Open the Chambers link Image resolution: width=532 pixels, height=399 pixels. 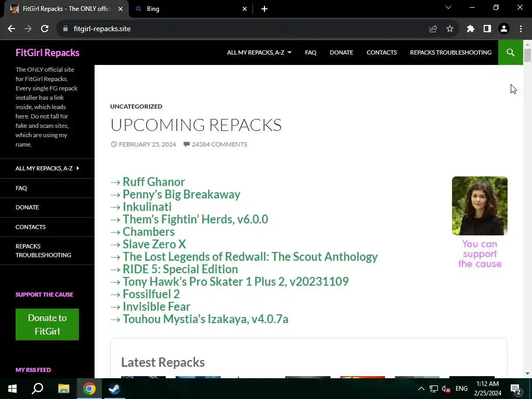tap(148, 232)
